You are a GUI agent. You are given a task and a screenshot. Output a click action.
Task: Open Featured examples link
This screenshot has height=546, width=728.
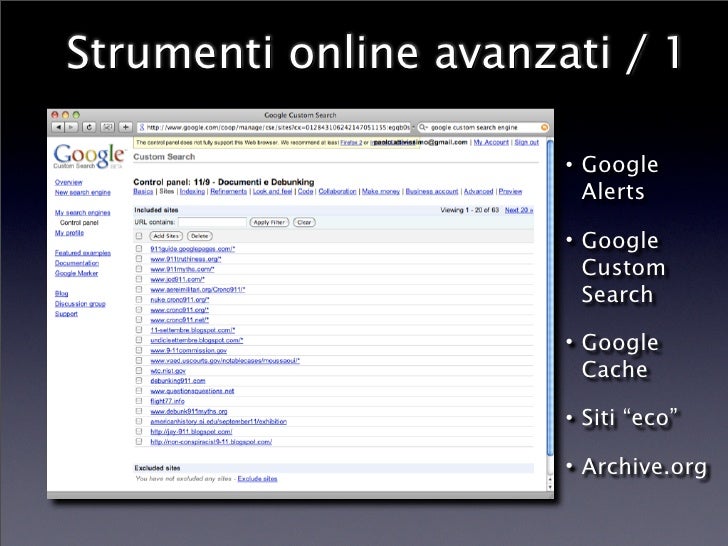point(83,253)
